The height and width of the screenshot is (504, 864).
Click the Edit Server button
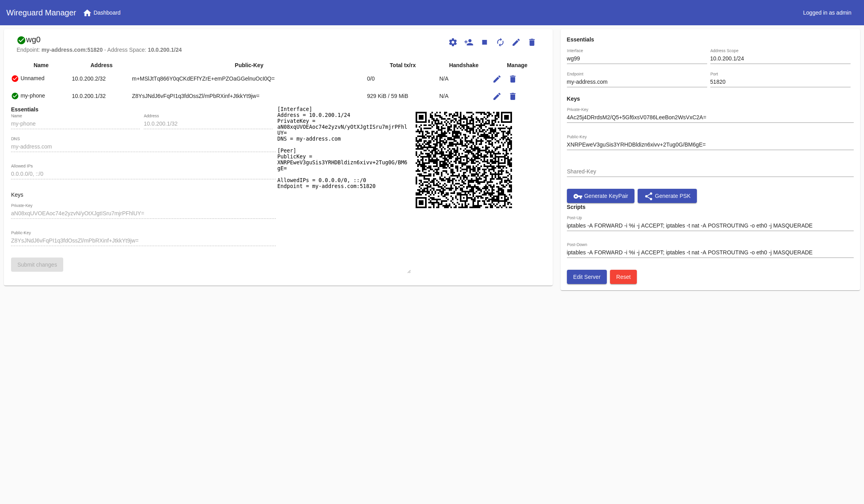coord(586,277)
